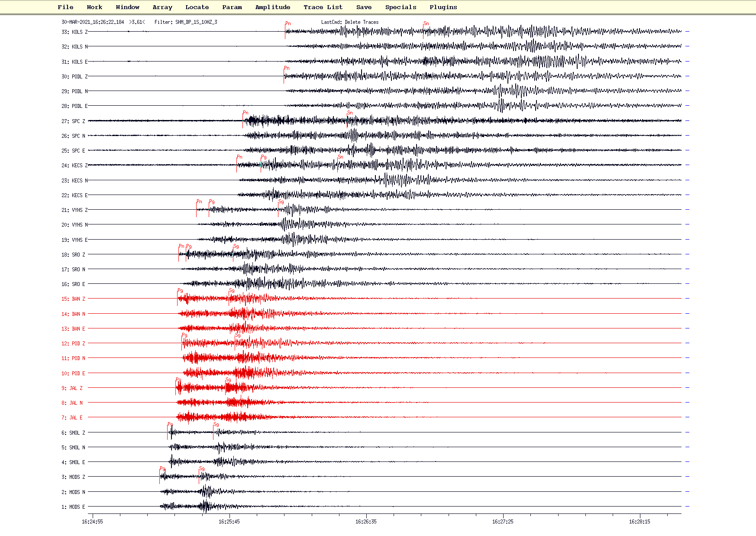
Task: Click the Trace List menu
Action: pos(323,7)
